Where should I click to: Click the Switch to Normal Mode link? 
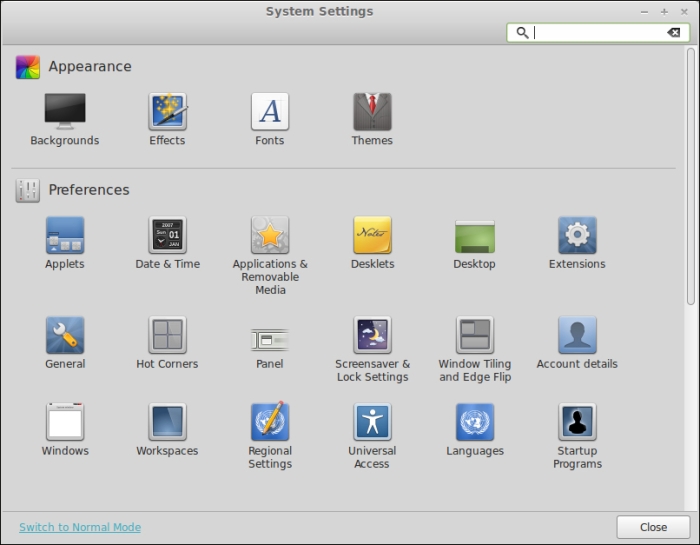click(x=80, y=527)
